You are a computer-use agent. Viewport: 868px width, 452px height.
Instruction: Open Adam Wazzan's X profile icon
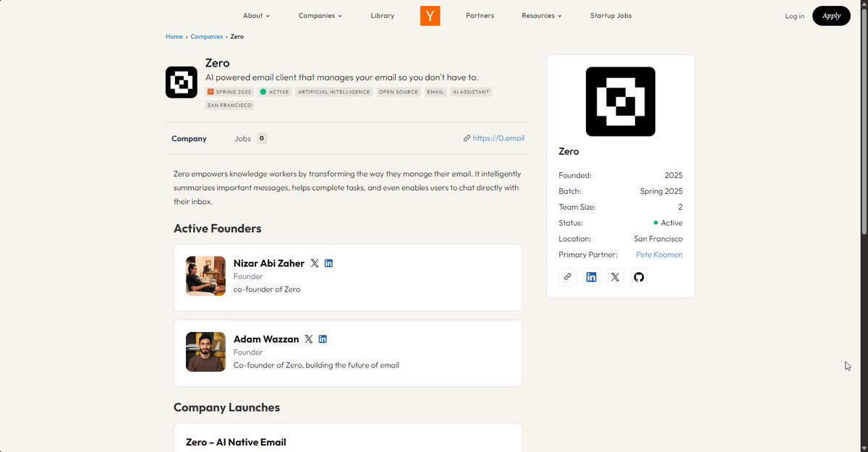tap(309, 339)
